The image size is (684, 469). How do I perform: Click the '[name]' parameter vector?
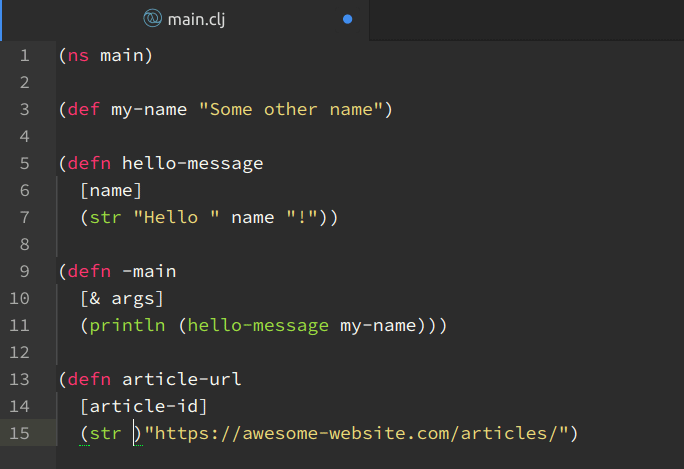coord(111,191)
